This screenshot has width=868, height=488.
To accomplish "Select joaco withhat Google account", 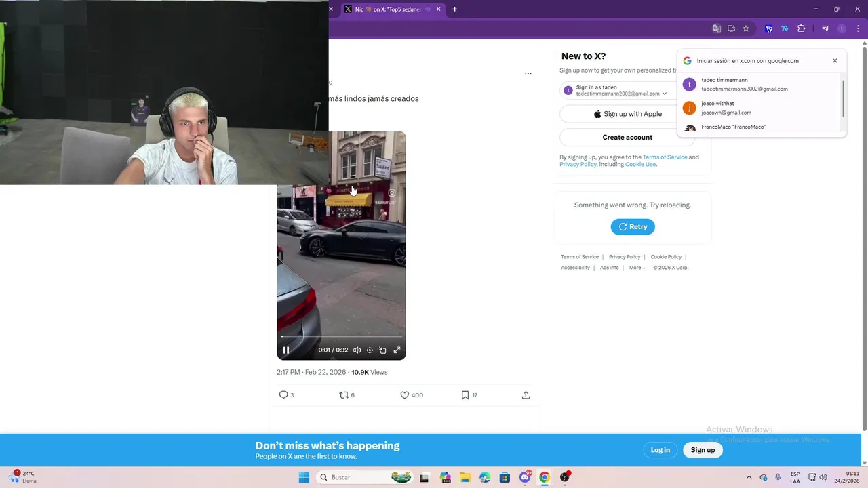I will [x=760, y=108].
